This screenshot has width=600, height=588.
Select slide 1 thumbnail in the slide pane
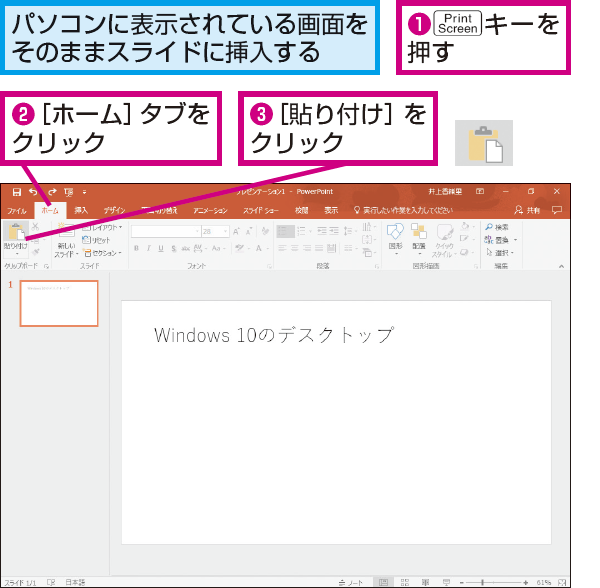pos(59,303)
